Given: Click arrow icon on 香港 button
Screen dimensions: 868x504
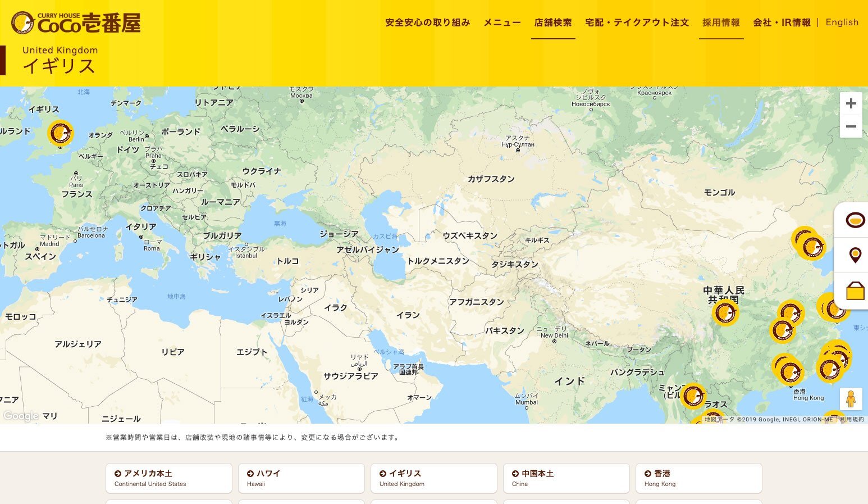Looking at the screenshot, I should [x=648, y=474].
